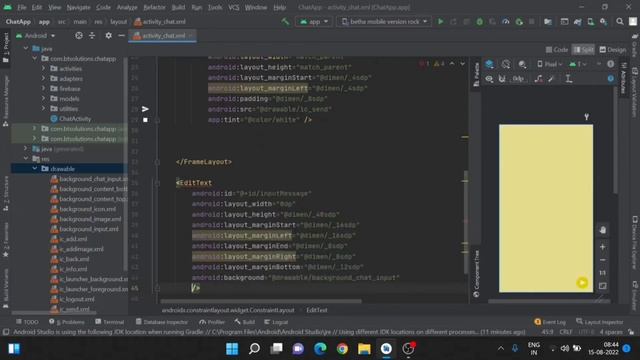640x360 pixels.
Task: Open the Logcat tool window
Action: (276, 322)
